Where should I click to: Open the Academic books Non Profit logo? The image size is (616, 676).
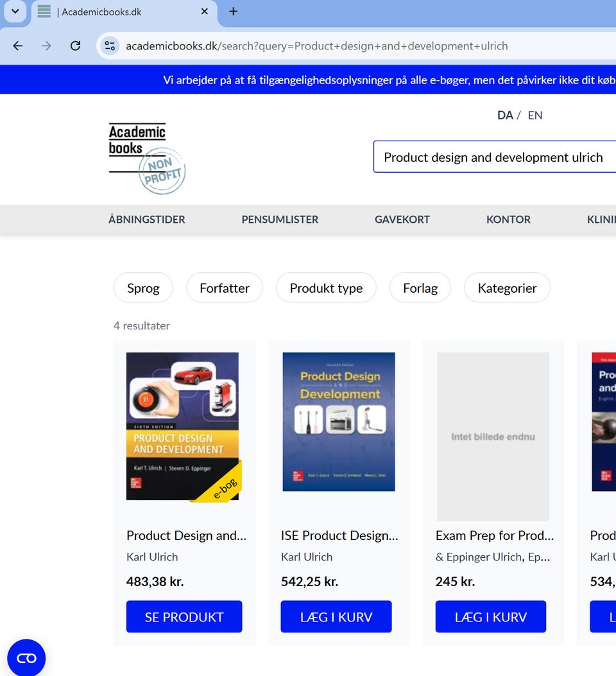point(147,158)
